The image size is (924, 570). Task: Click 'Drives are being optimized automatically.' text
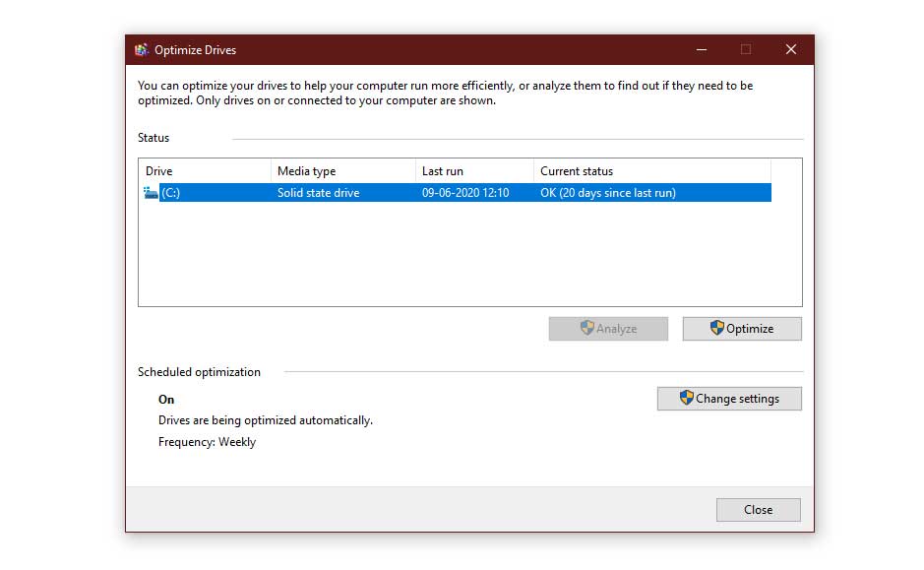[265, 421]
